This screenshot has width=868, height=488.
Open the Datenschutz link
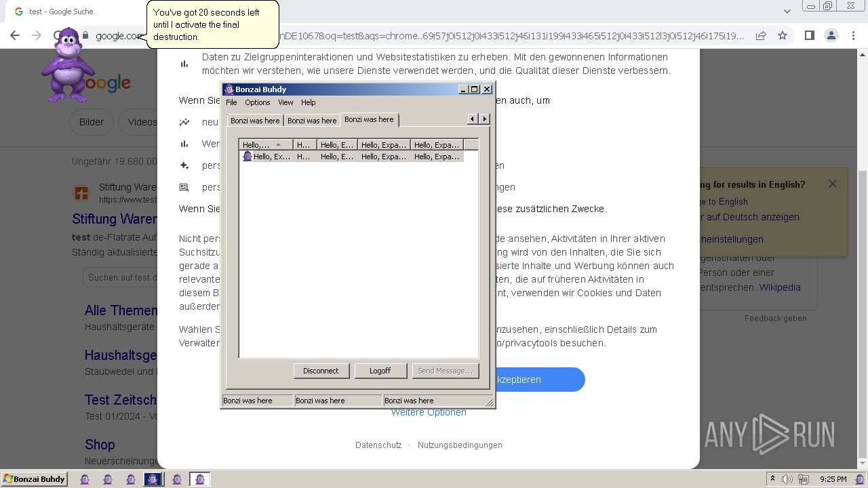378,445
